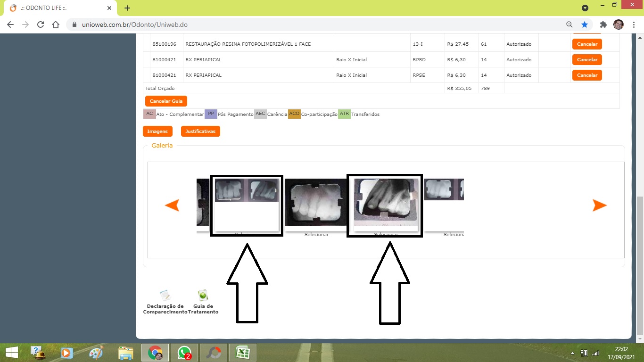The width and height of the screenshot is (644, 362).
Task: Click the procedure code 85100196
Action: click(x=164, y=44)
